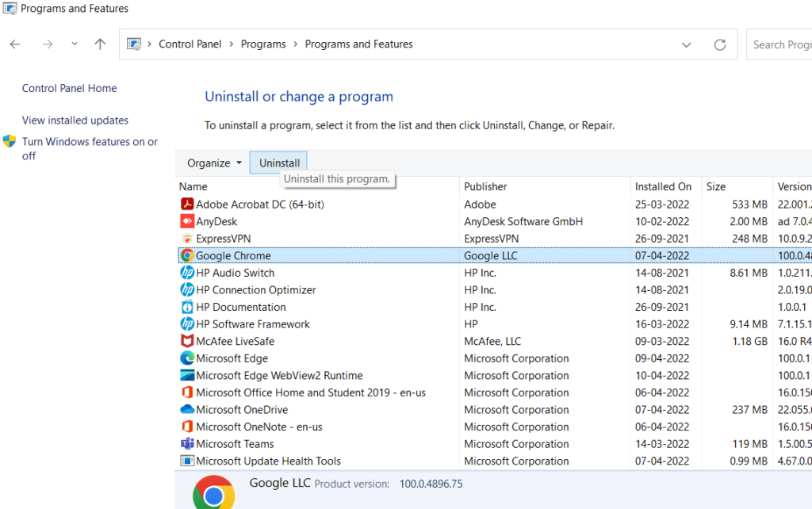Go forward with the forward arrow
Viewport: 812px width, 509px height.
coord(48,44)
